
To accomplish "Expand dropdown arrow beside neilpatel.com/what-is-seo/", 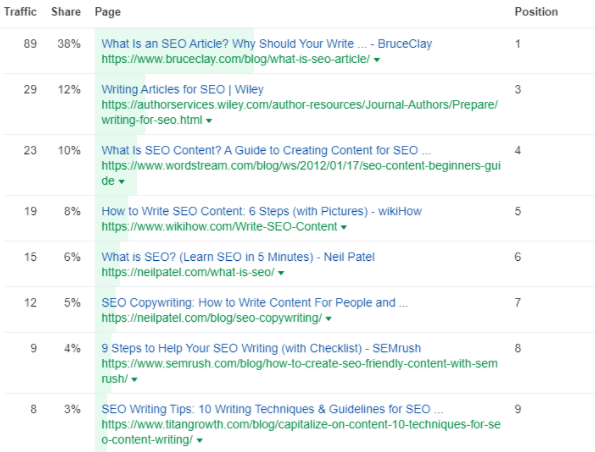I will tap(281, 273).
